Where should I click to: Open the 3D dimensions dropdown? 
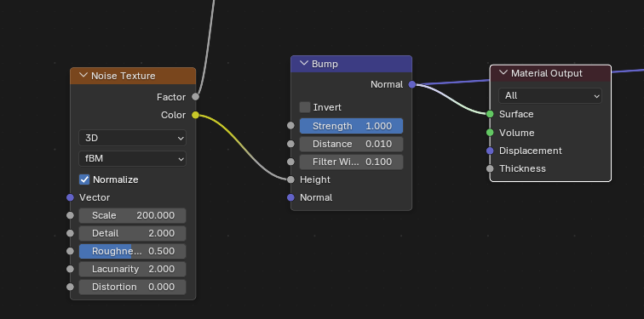(132, 138)
